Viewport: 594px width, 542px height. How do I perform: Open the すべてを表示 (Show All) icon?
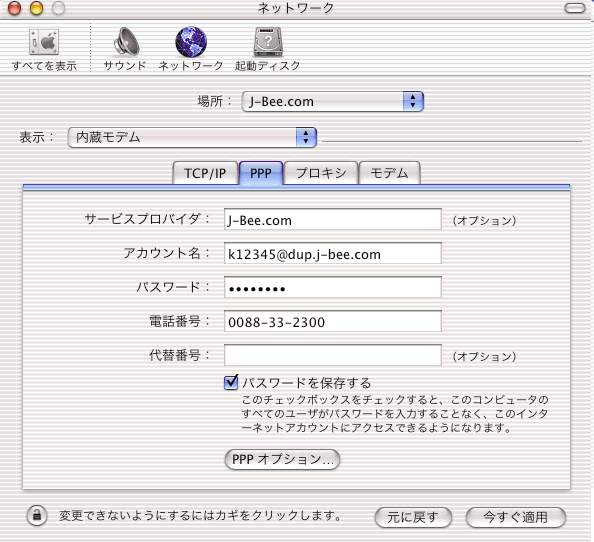[x=44, y=42]
